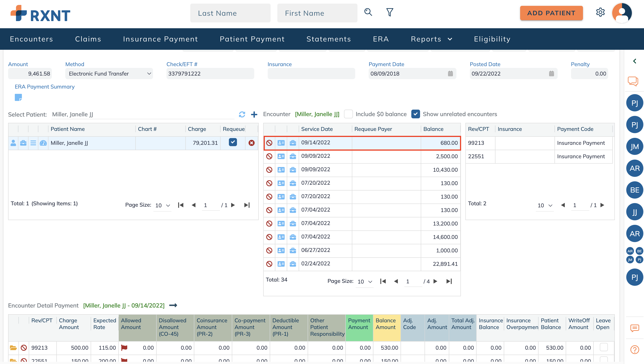The height and width of the screenshot is (364, 644).
Task: Open the ERA menu item
Action: coord(381,39)
